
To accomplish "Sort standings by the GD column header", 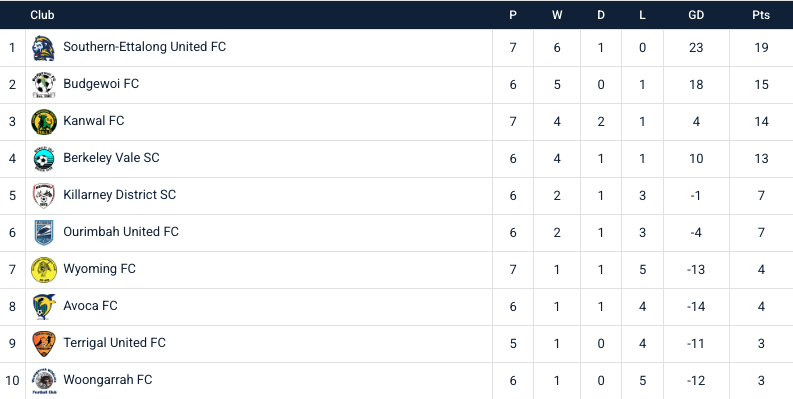I will (696, 15).
